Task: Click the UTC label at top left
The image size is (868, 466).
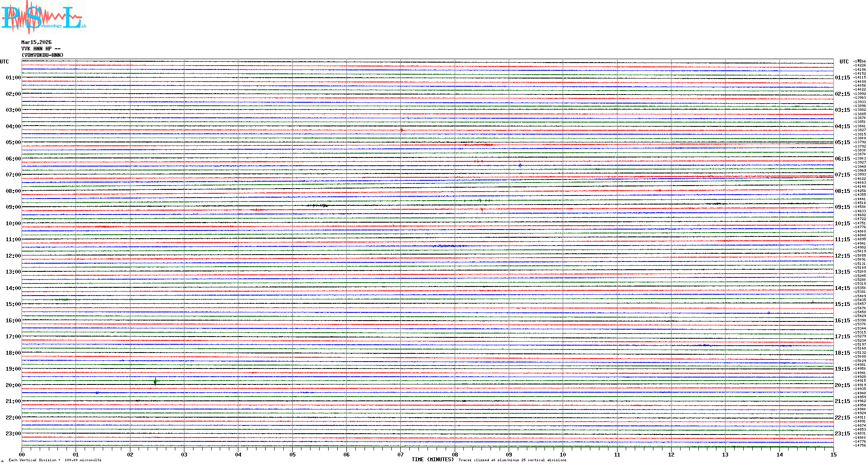Action: pos(4,62)
